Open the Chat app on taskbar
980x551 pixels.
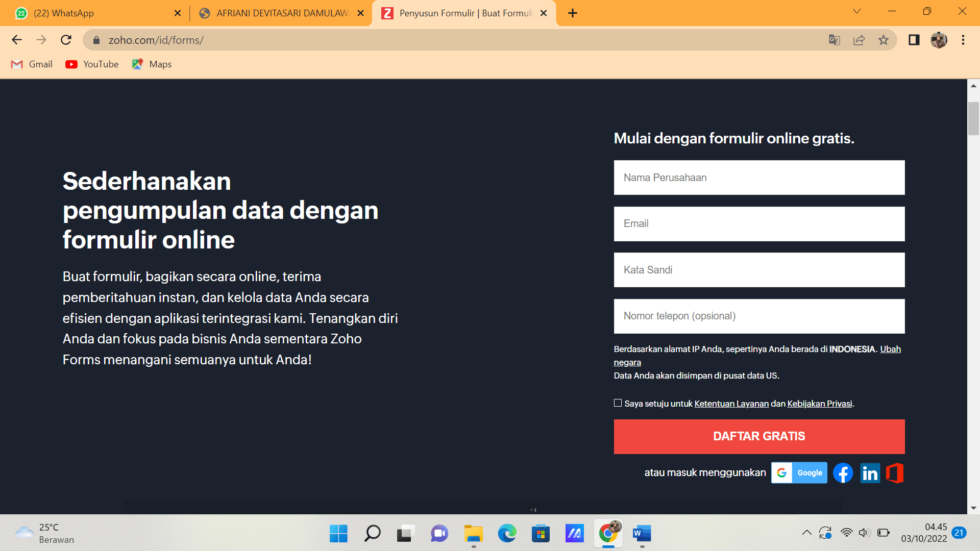coord(439,534)
